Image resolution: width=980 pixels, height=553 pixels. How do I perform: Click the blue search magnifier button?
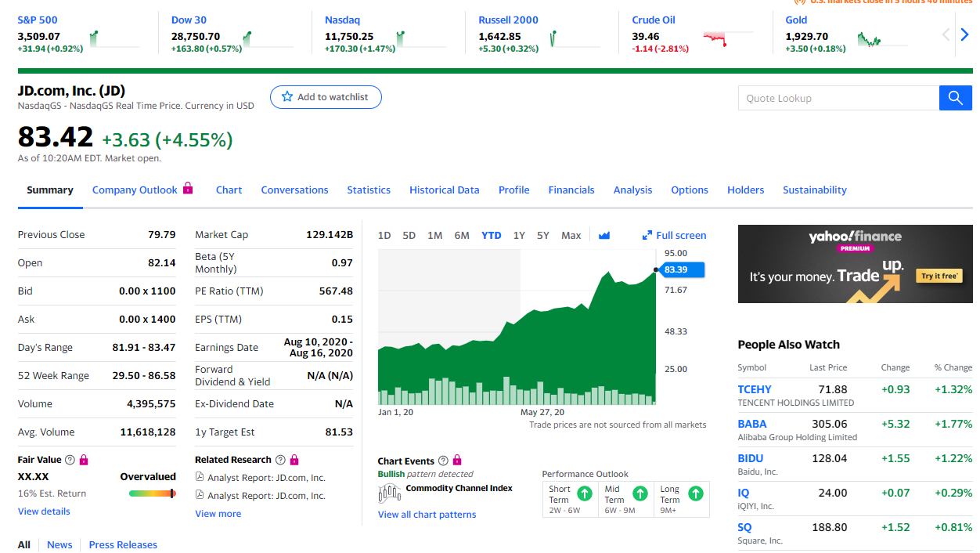(x=955, y=98)
